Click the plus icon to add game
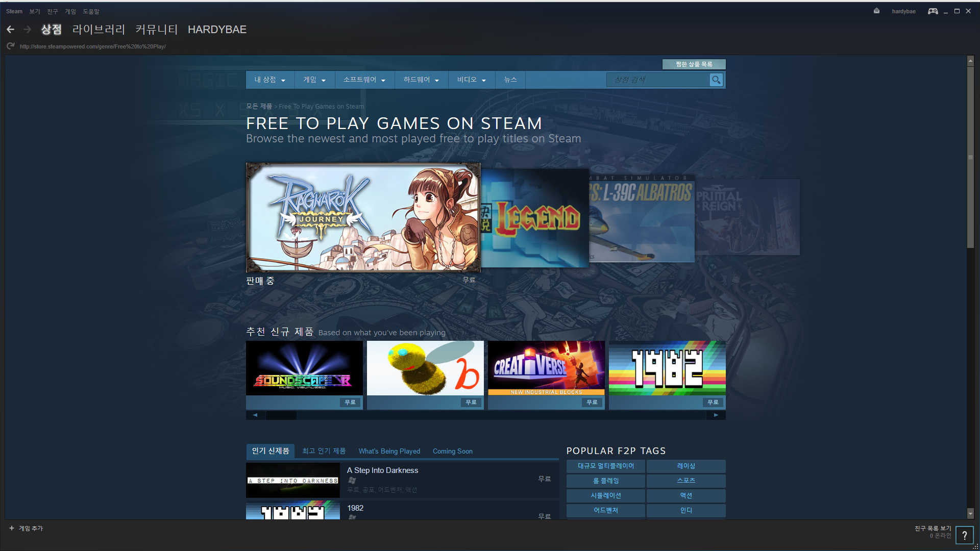 (12, 528)
